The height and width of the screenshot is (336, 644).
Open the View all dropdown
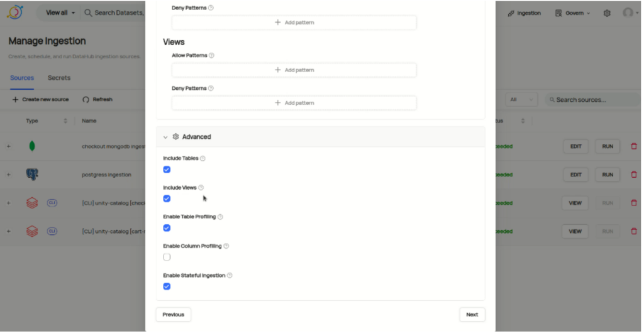click(x=60, y=13)
